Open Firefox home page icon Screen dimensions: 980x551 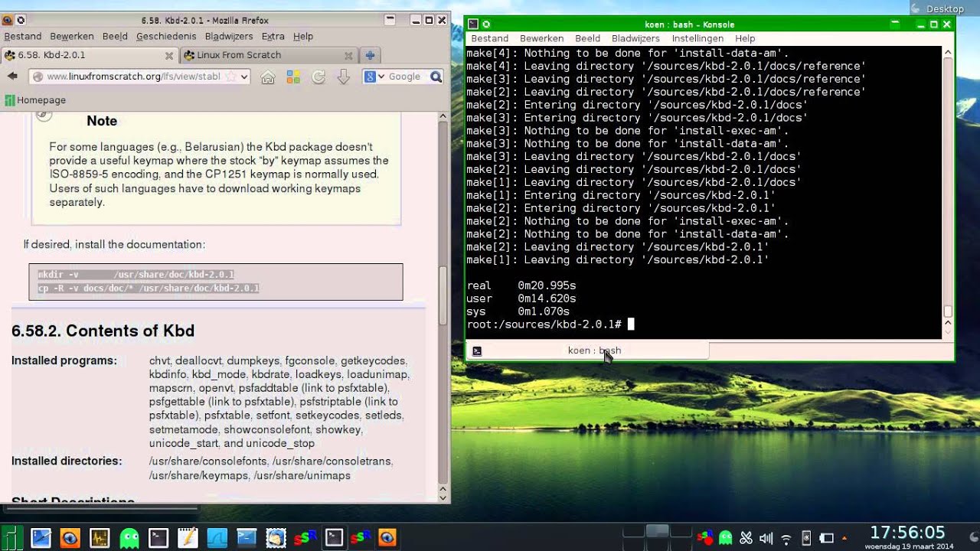[x=268, y=77]
